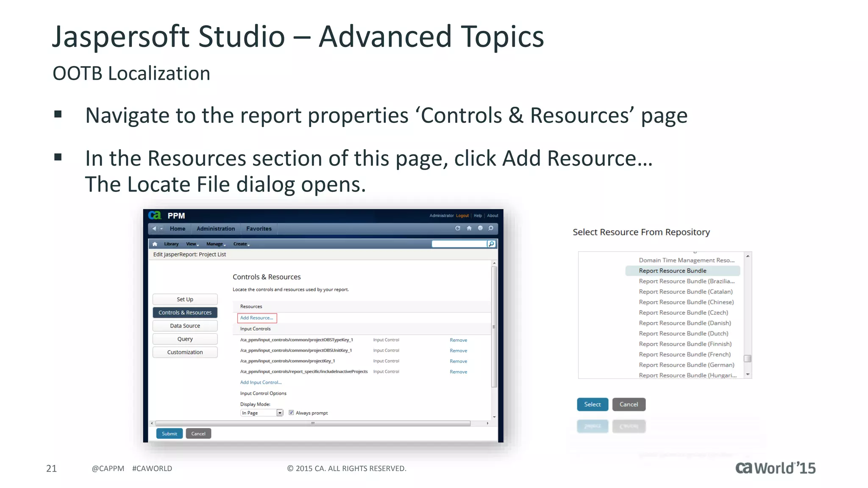Expand the View menu
The image size is (868, 488).
pyautogui.click(x=192, y=244)
